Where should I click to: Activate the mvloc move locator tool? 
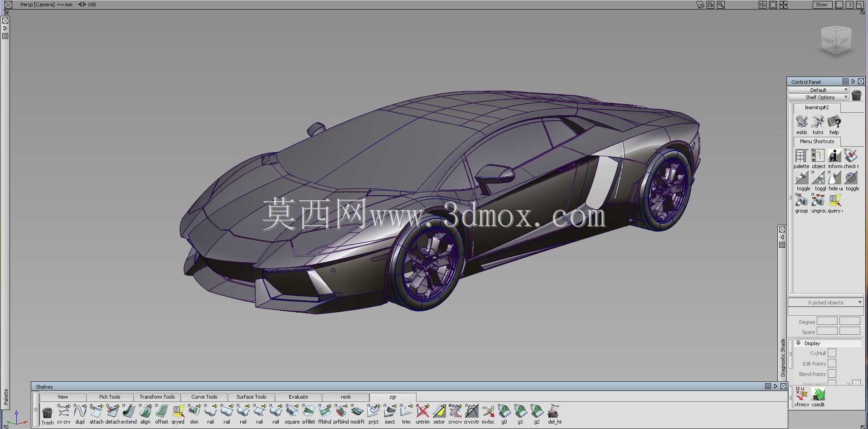pos(488,411)
